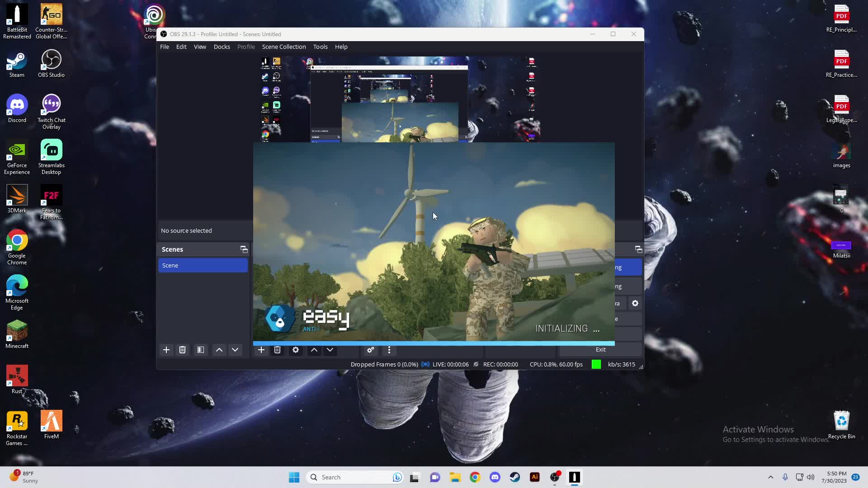Open source properties gear icon

(x=296, y=350)
